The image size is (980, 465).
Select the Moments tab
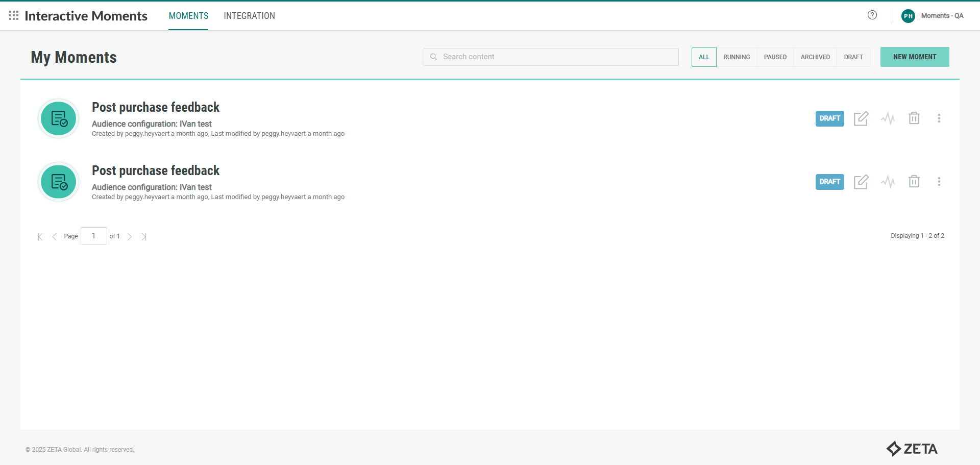pos(188,16)
